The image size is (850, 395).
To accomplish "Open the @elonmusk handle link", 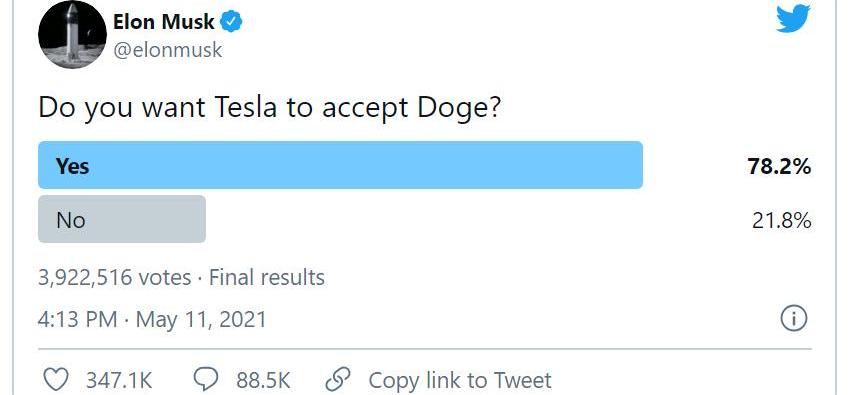I will tap(168, 50).
